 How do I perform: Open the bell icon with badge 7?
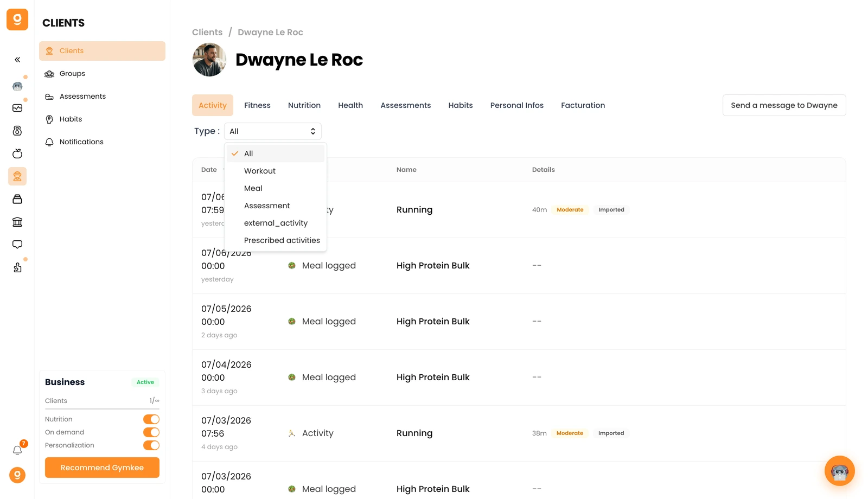pyautogui.click(x=17, y=450)
